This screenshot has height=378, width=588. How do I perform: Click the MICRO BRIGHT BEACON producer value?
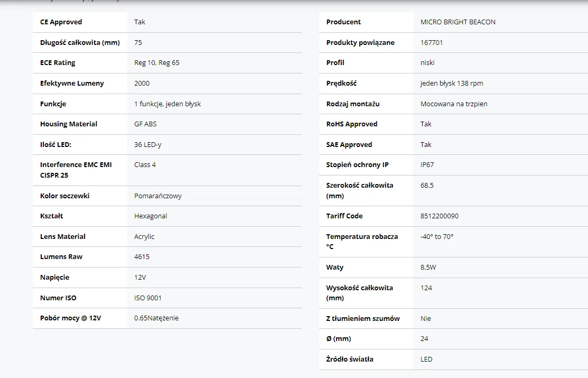coord(458,22)
